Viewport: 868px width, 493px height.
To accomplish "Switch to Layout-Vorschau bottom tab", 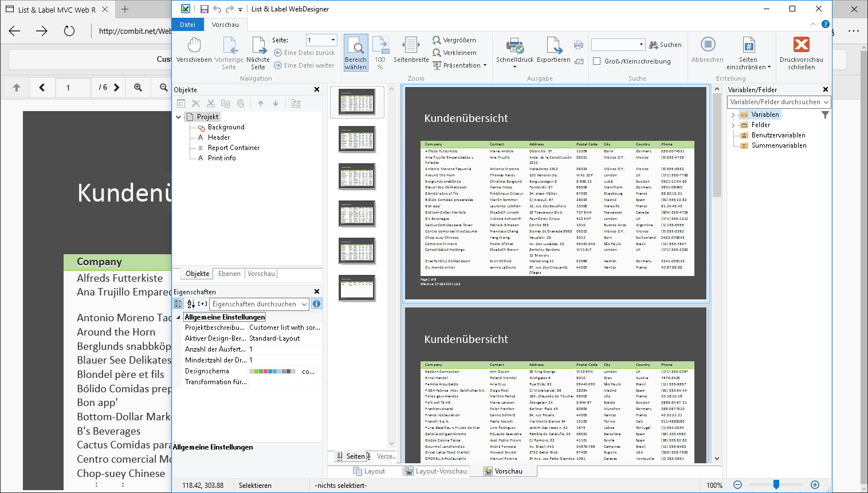I will pyautogui.click(x=435, y=471).
